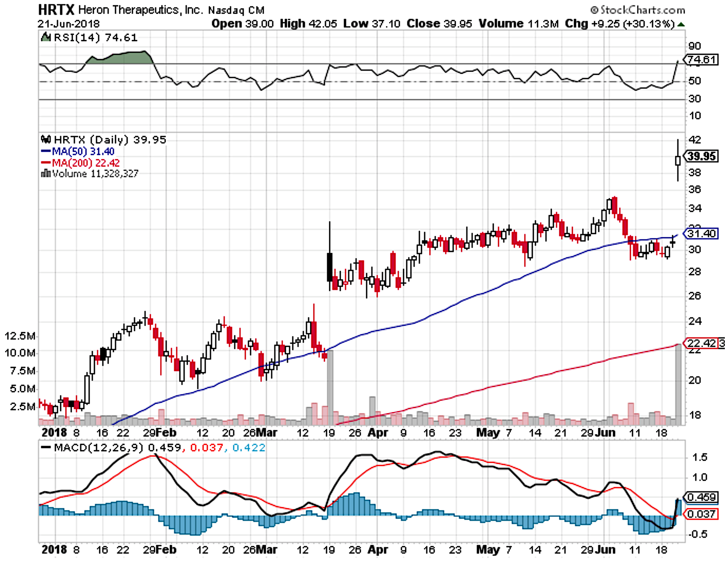
Task: Click the Open 39.00 value
Action: point(243,24)
